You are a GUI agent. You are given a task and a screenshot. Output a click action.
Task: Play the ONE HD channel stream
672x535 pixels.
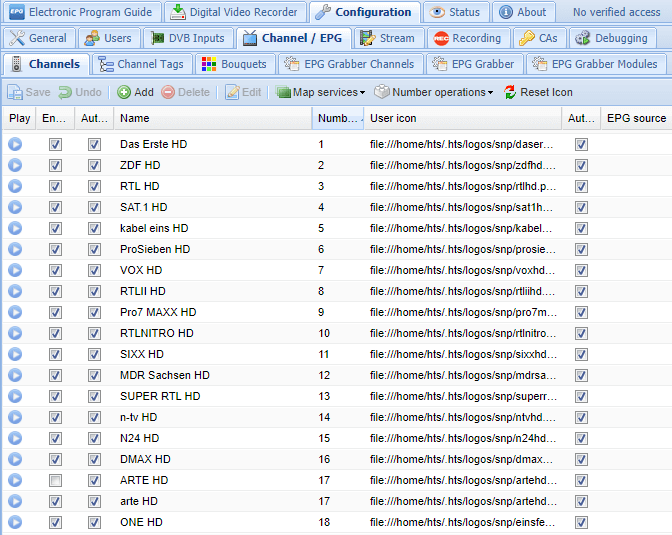click(x=15, y=522)
